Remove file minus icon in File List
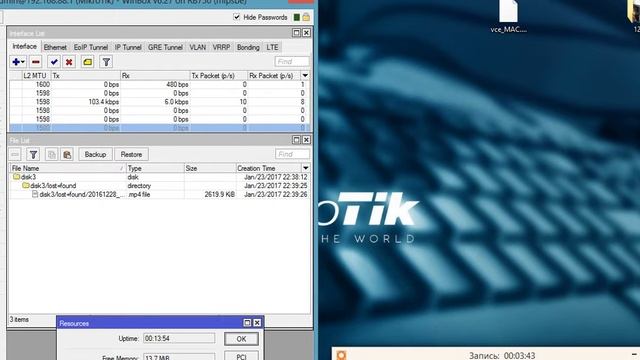Viewport: 640px width, 360px height. tap(15, 154)
